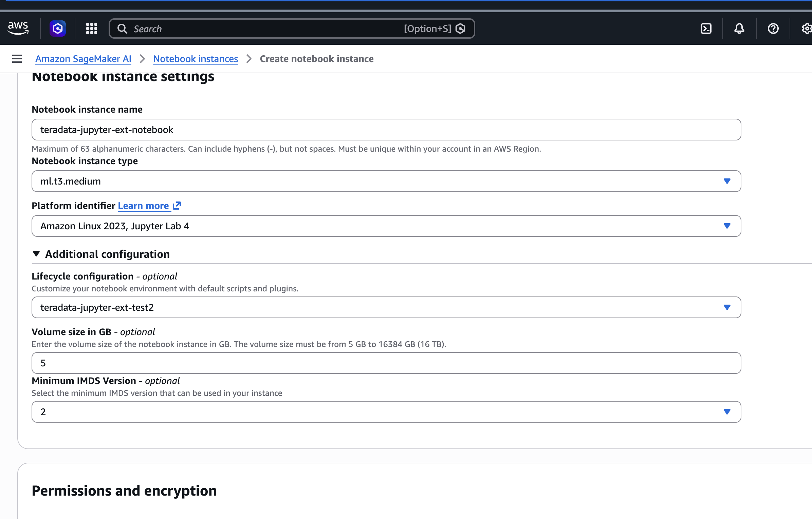Click the search magnifier icon

pyautogui.click(x=122, y=29)
